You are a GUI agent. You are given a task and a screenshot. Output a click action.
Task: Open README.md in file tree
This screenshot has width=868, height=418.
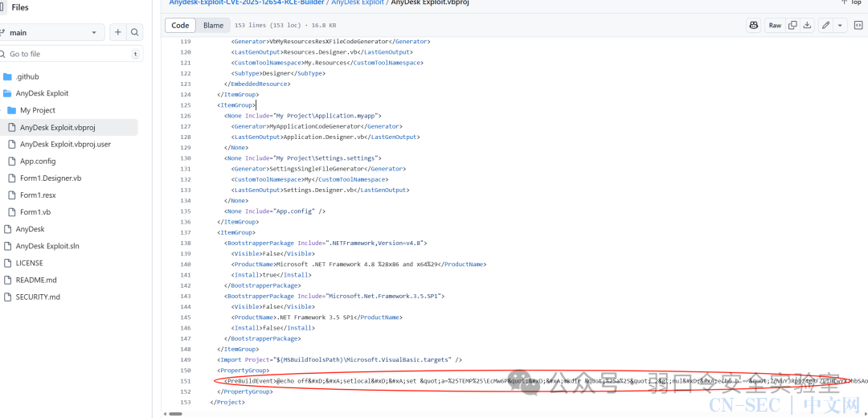[36, 280]
